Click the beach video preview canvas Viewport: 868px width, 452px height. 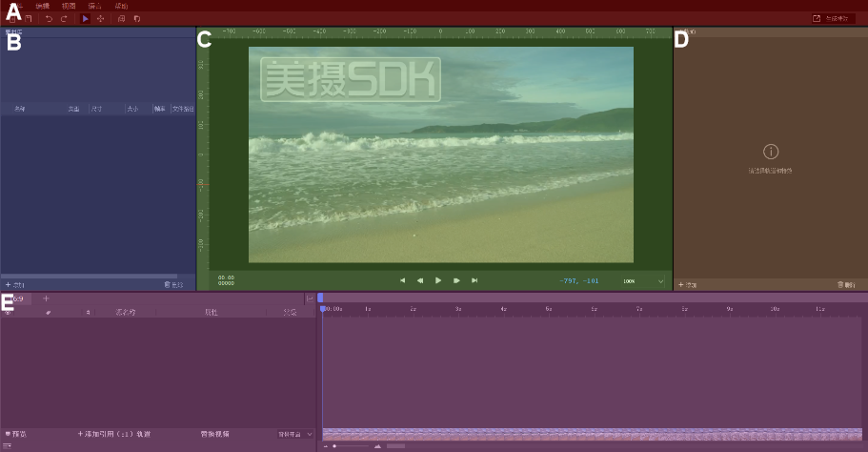pyautogui.click(x=440, y=154)
